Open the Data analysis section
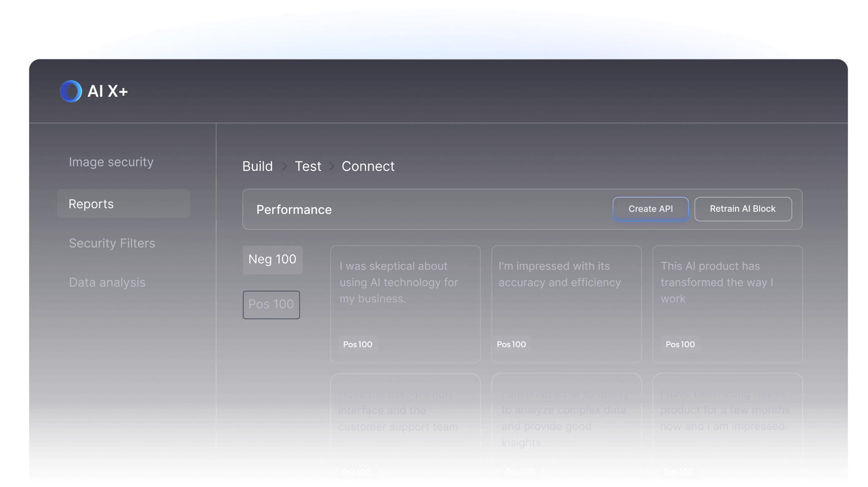 107,282
